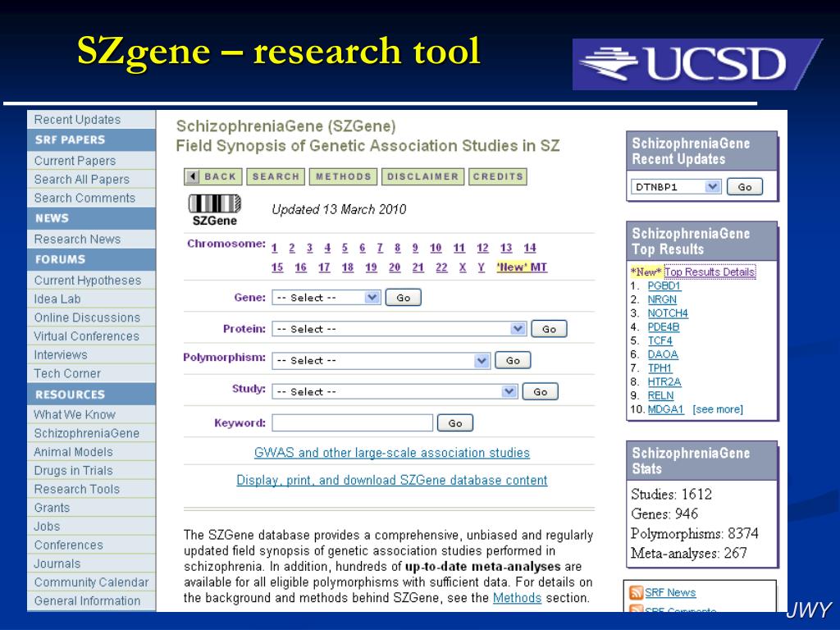Screen dimensions: 840x630
Task: Open GWAS and other large-scale association studies
Action: click(x=391, y=453)
